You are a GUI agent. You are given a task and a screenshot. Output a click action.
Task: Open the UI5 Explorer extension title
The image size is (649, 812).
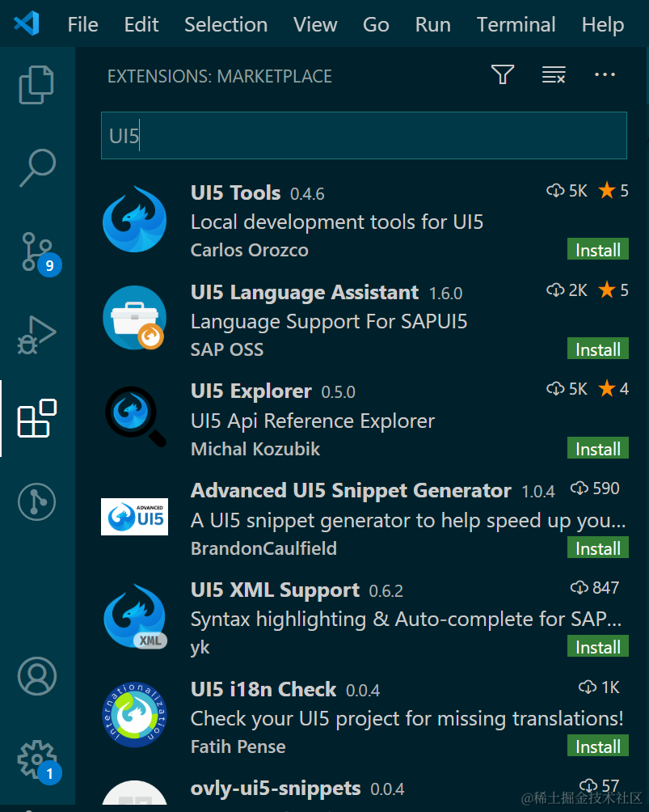click(251, 391)
